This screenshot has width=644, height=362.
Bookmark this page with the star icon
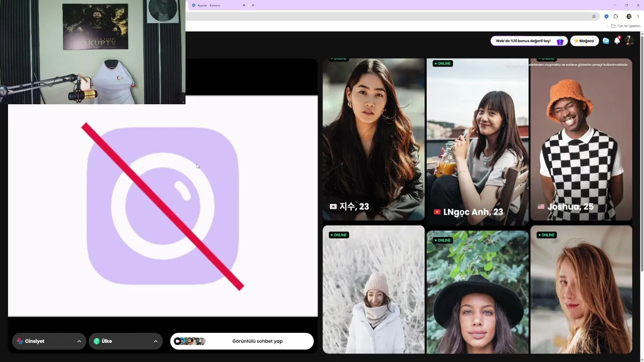[x=594, y=16]
